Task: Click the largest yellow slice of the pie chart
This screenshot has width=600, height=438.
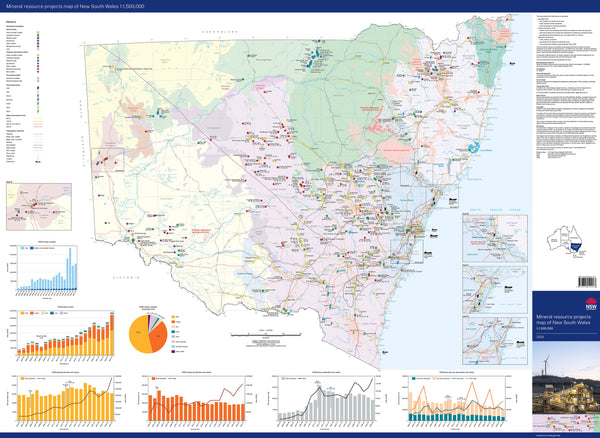Action: (140, 336)
